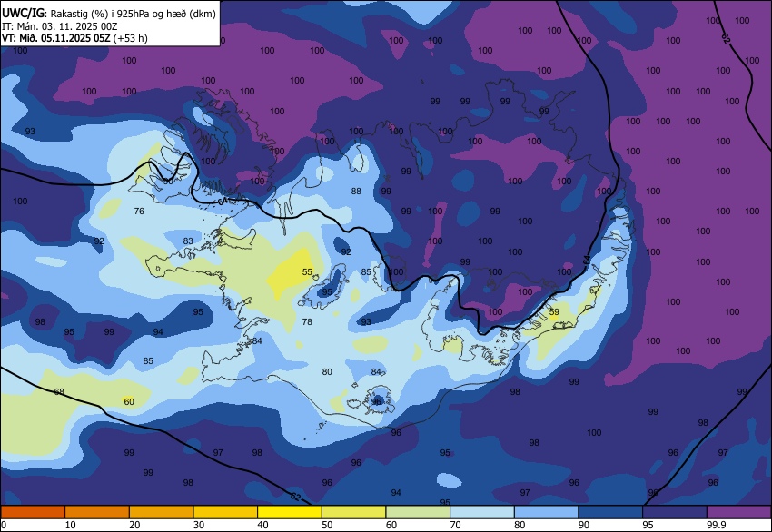772x532 pixels.
Task: Click the pale blue 70–80 legend swatch
Action: (x=482, y=512)
